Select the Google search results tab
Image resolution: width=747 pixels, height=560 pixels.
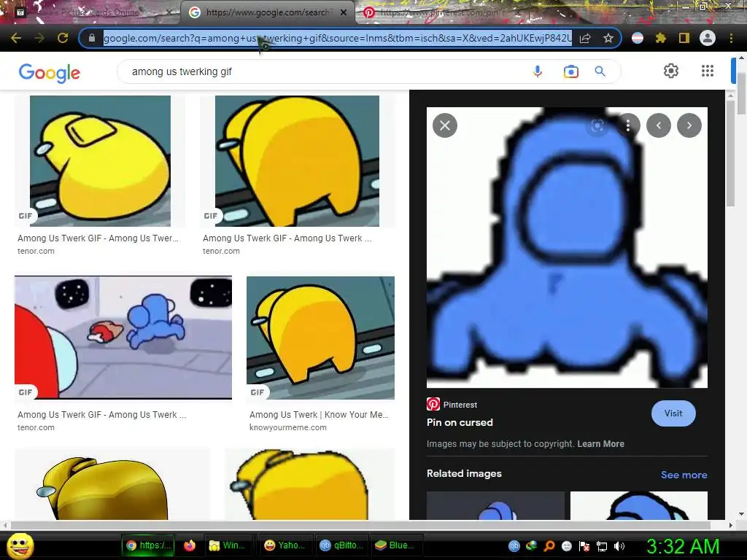coord(267,13)
